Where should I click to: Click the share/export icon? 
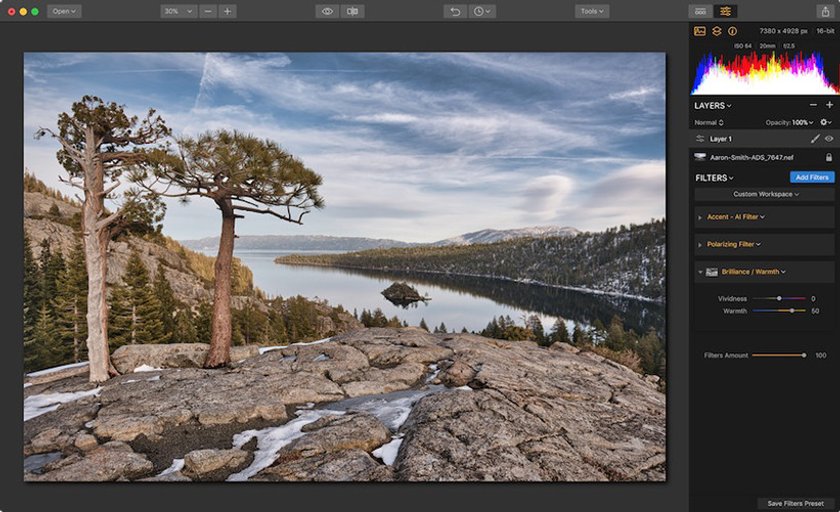pyautogui.click(x=826, y=11)
